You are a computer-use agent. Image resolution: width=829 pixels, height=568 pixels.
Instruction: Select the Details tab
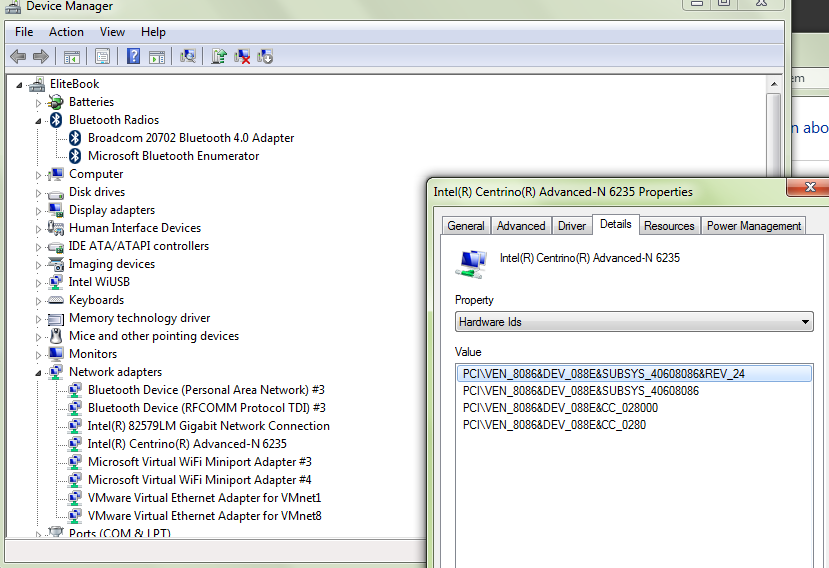coord(615,224)
